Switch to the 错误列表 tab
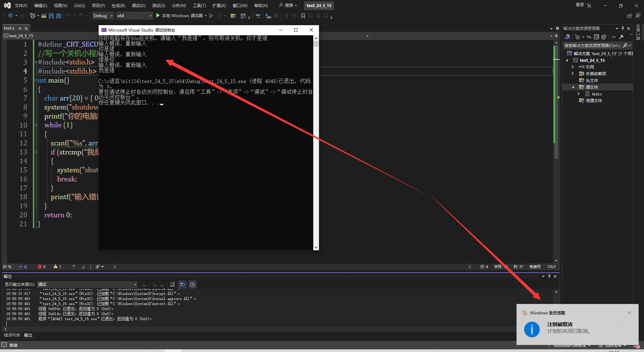The height and width of the screenshot is (352, 644). coord(12,335)
